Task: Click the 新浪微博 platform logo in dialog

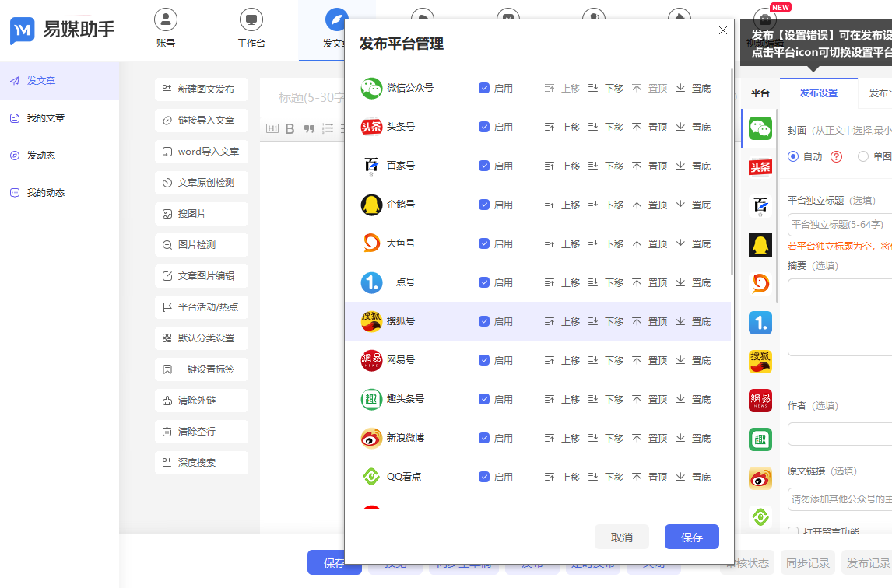Action: 371,438
